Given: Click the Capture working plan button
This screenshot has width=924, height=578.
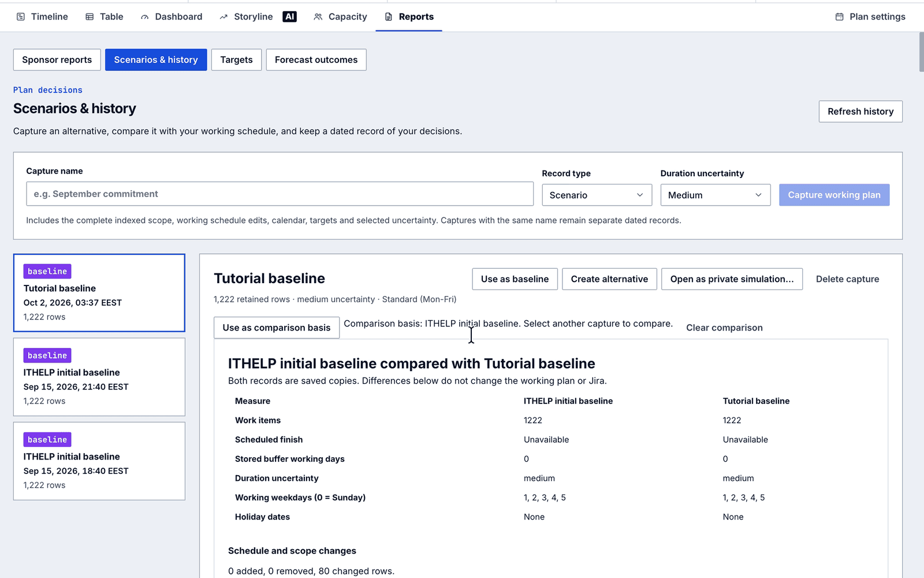Looking at the screenshot, I should point(834,195).
